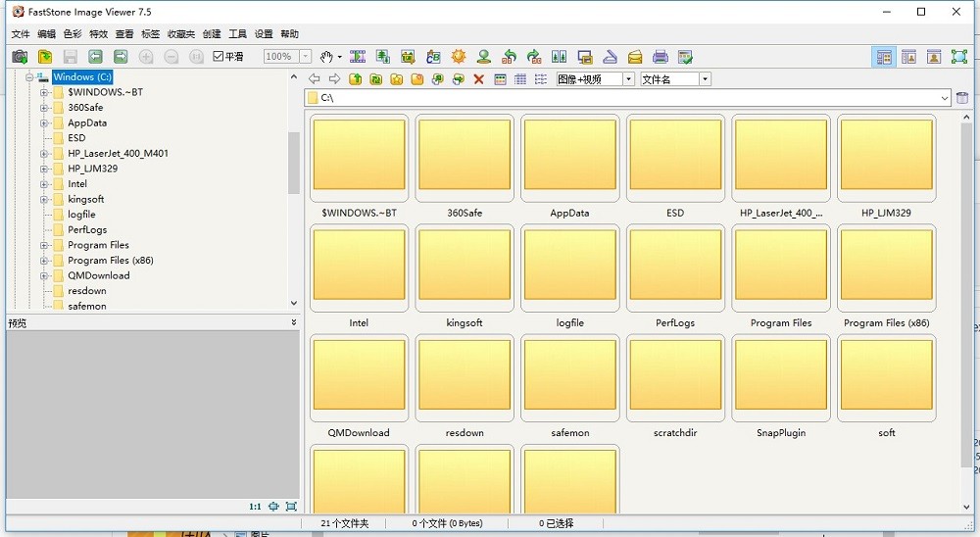Click the rotate right icon
Viewport: 980px width, 537px height.
pos(534,57)
